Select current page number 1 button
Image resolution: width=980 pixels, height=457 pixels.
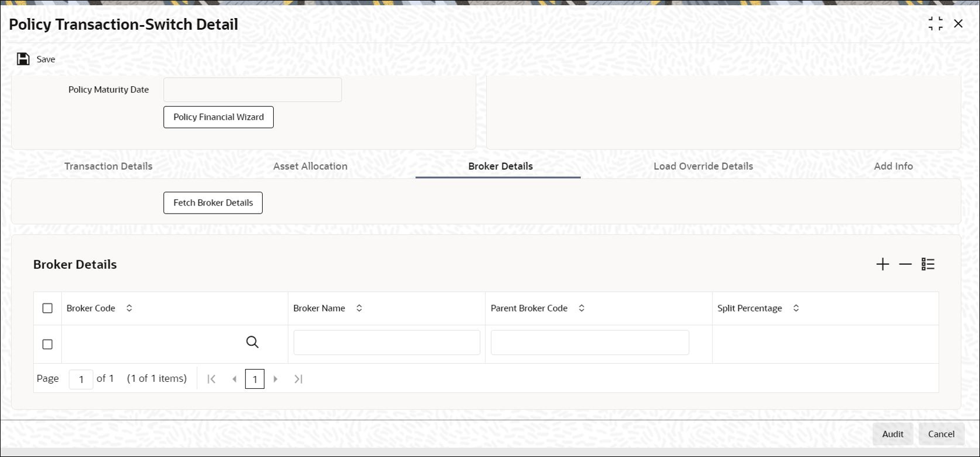click(255, 379)
